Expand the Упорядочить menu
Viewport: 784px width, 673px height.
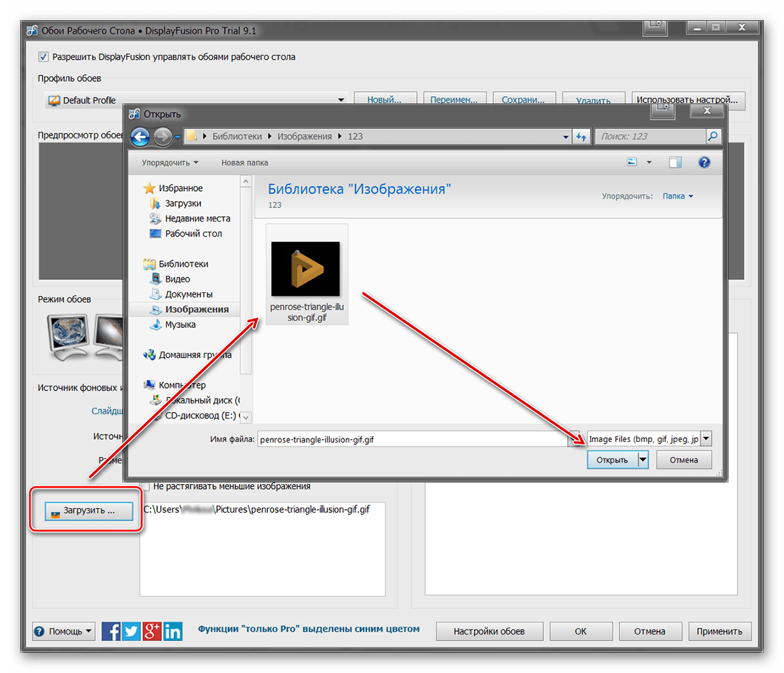click(x=170, y=163)
